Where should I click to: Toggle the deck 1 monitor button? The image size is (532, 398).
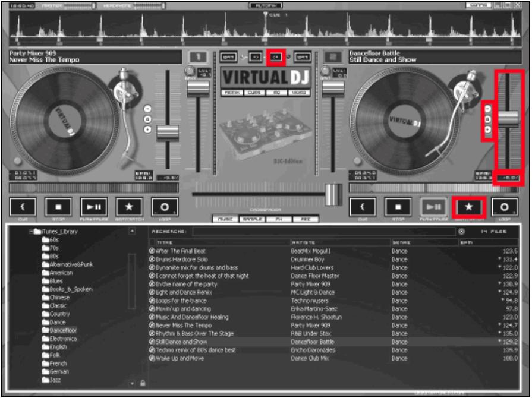(x=198, y=57)
